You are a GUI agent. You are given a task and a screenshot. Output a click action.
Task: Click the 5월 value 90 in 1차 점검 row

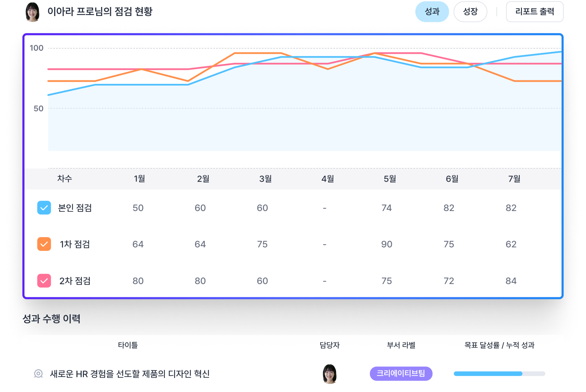click(387, 244)
